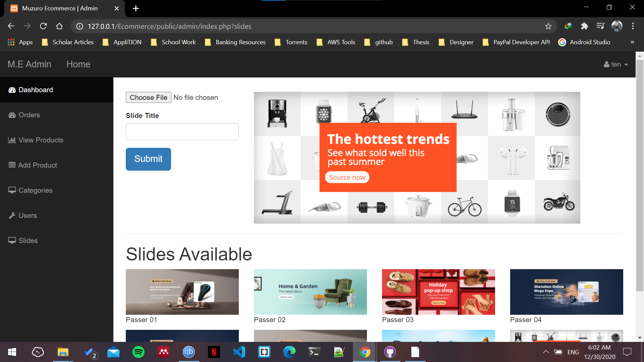Click the Slide Title input field
The height and width of the screenshot is (362, 644).
point(182,131)
